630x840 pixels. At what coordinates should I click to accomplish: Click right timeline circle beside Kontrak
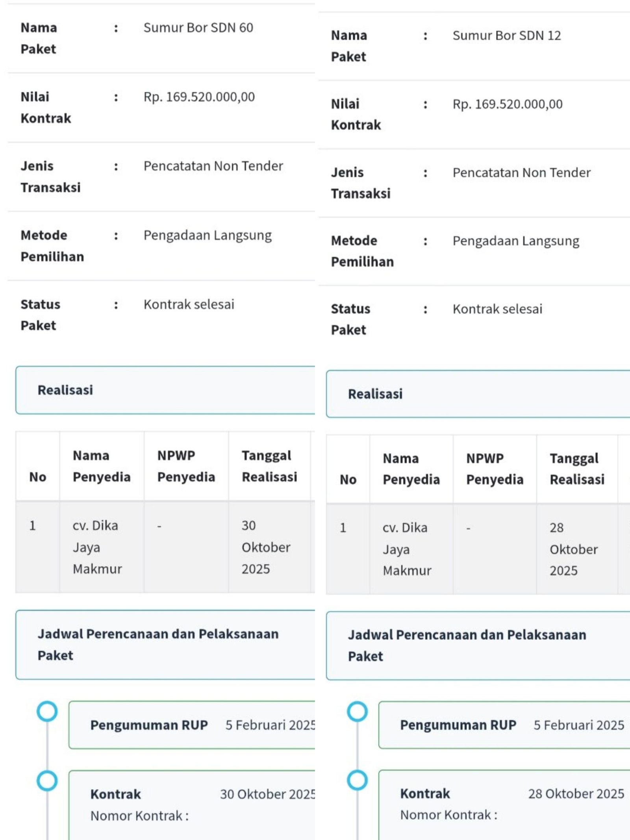click(357, 780)
